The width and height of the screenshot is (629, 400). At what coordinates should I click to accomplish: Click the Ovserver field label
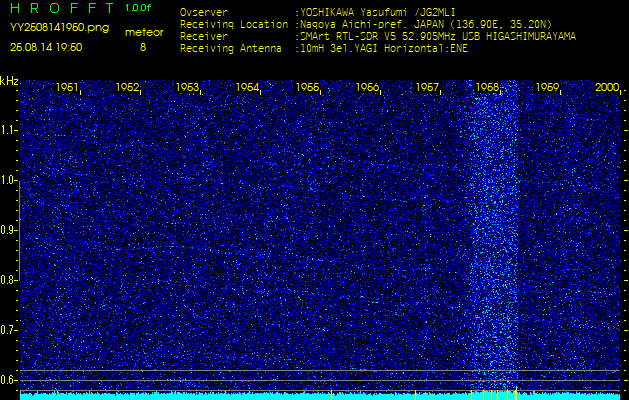pos(204,12)
